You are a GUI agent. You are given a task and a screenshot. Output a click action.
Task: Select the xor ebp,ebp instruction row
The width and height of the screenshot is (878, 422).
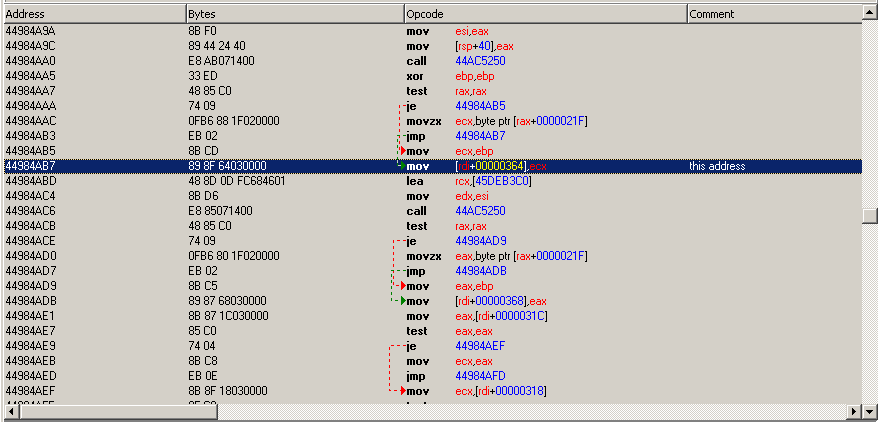coord(432,76)
